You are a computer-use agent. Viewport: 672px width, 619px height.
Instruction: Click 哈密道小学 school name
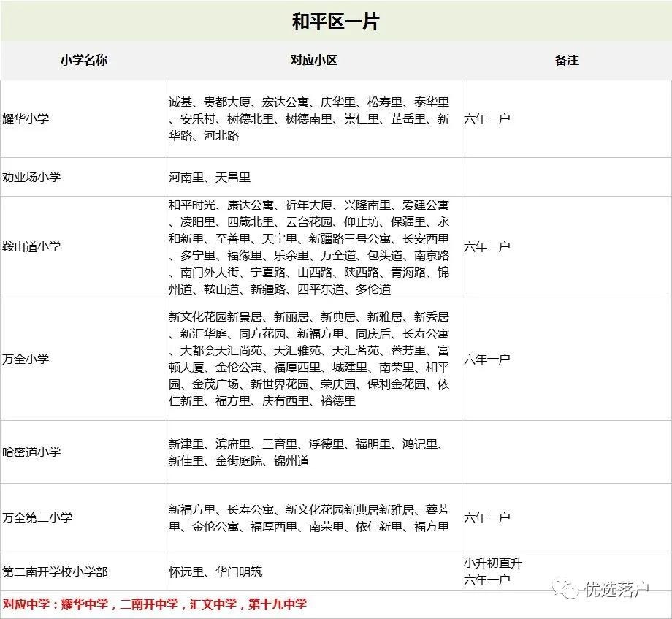click(34, 451)
